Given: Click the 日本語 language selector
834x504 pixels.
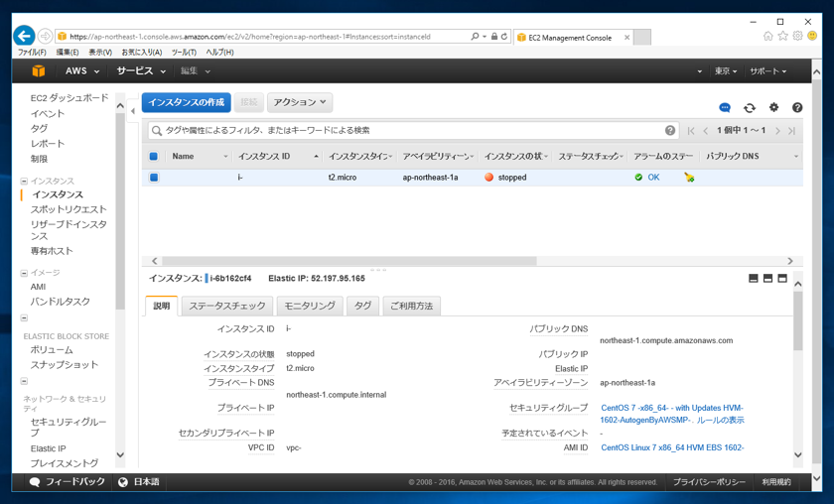Looking at the screenshot, I should [x=146, y=482].
